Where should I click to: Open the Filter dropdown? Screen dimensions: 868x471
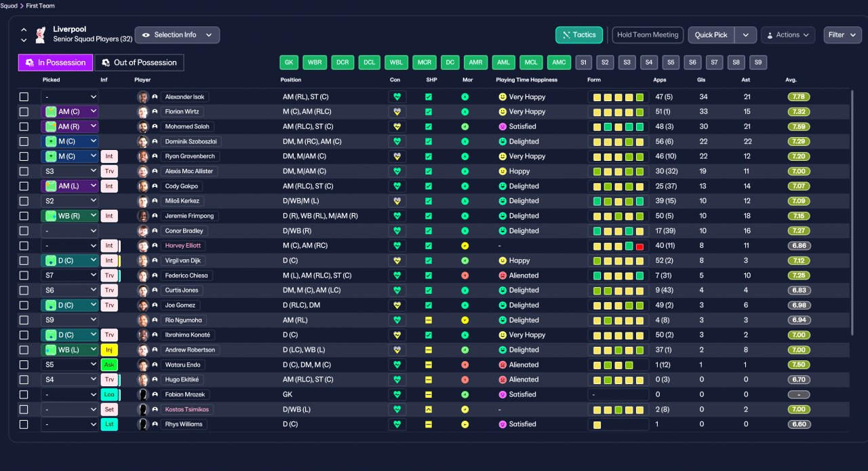click(x=843, y=35)
